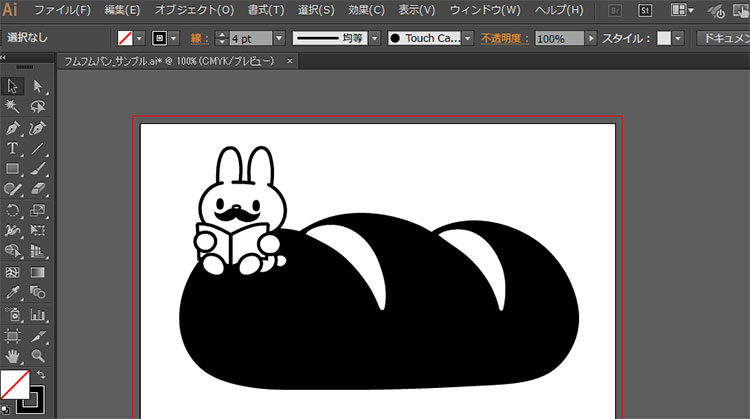The height and width of the screenshot is (419, 750).
Task: Select the Blend tool
Action: (38, 293)
